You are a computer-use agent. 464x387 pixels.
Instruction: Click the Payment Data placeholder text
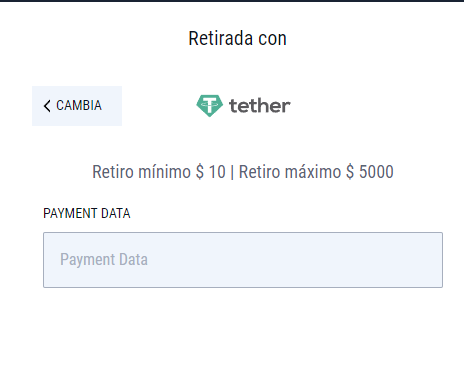click(104, 259)
